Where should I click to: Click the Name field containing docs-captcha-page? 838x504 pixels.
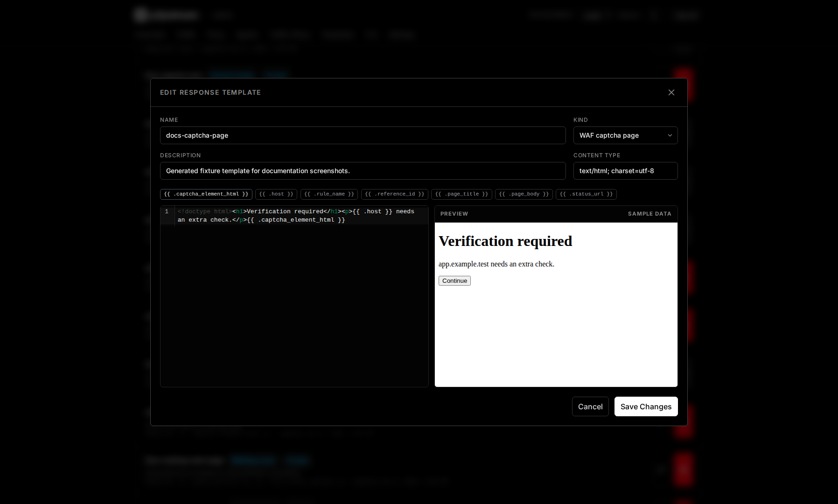pyautogui.click(x=363, y=135)
